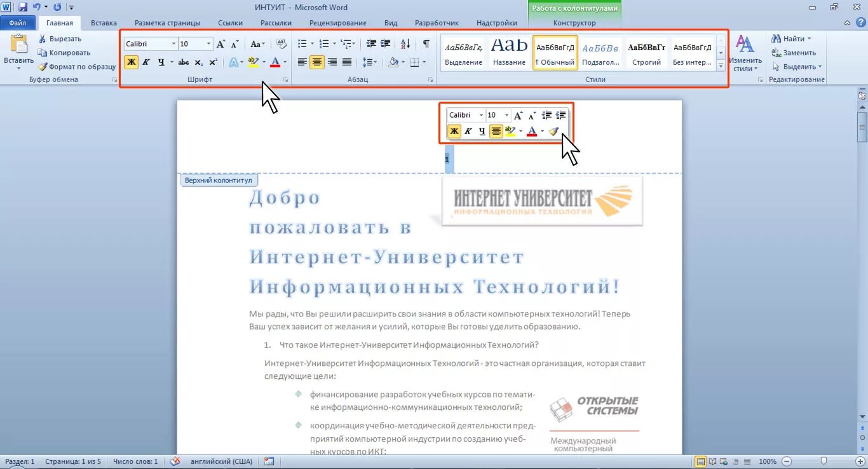Toggle bold Ж in the mini toolbar
Viewport: 868px width, 469px height.
(x=454, y=132)
